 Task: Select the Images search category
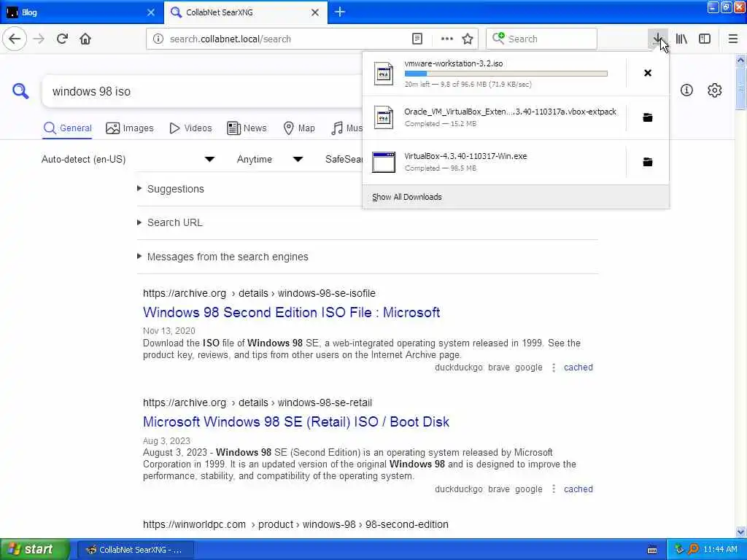130,128
